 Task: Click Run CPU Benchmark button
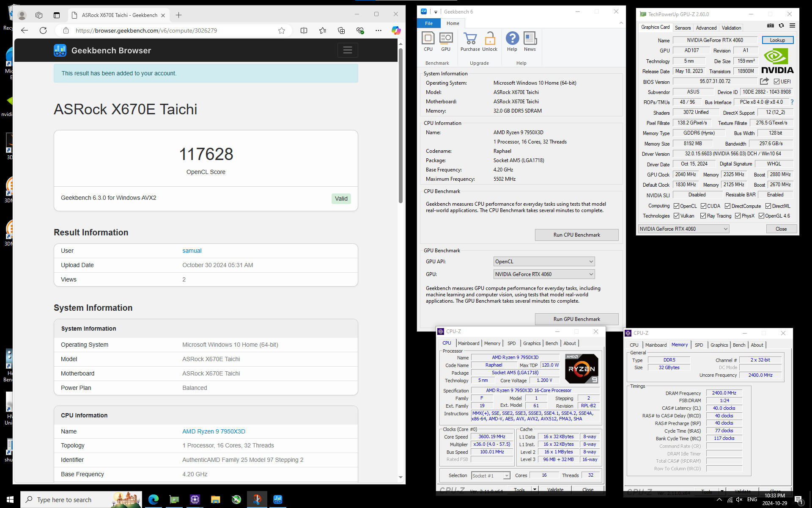tap(576, 235)
